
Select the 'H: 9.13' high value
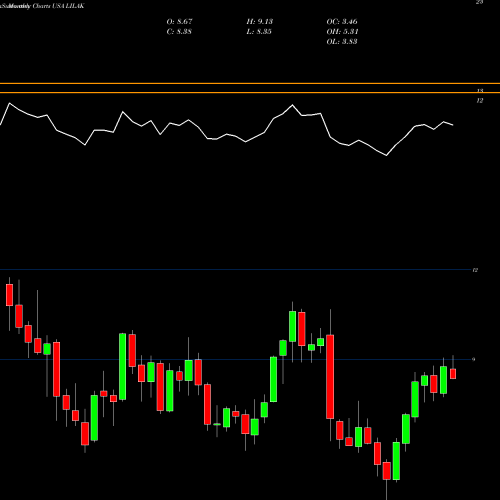[260, 22]
